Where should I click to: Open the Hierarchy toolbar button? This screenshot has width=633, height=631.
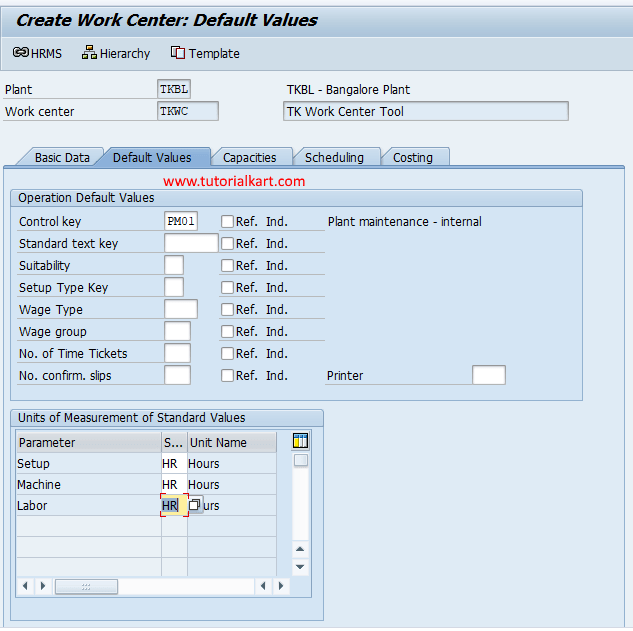[116, 53]
